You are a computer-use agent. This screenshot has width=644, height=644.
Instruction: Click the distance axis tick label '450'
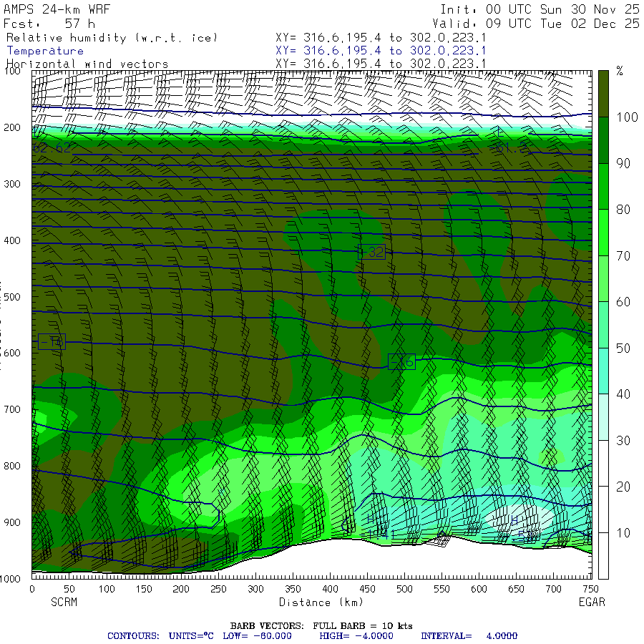click(367, 589)
